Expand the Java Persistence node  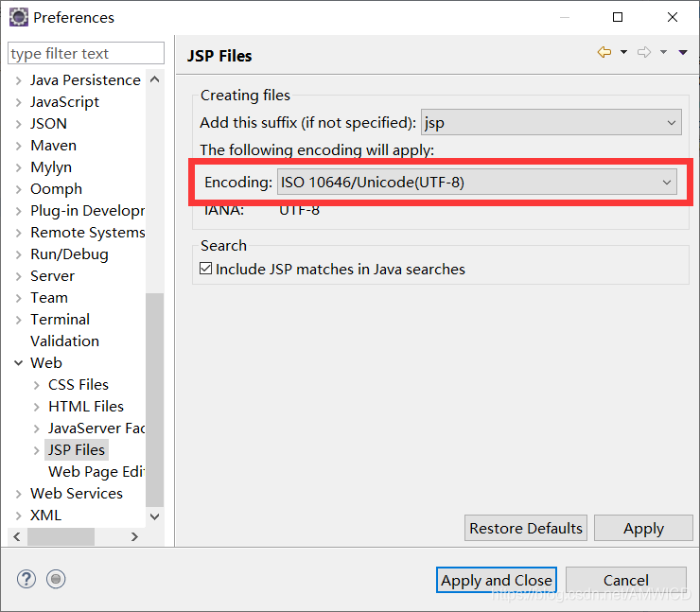click(18, 80)
